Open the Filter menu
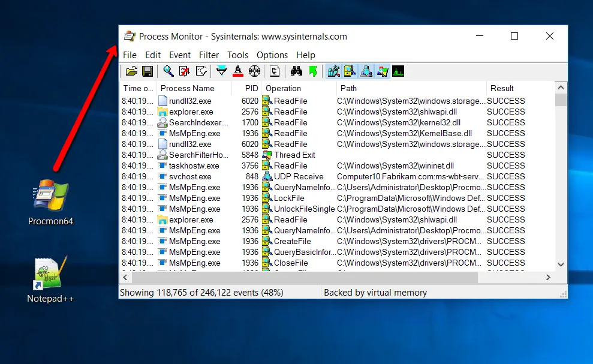The width and height of the screenshot is (593, 364). [209, 55]
